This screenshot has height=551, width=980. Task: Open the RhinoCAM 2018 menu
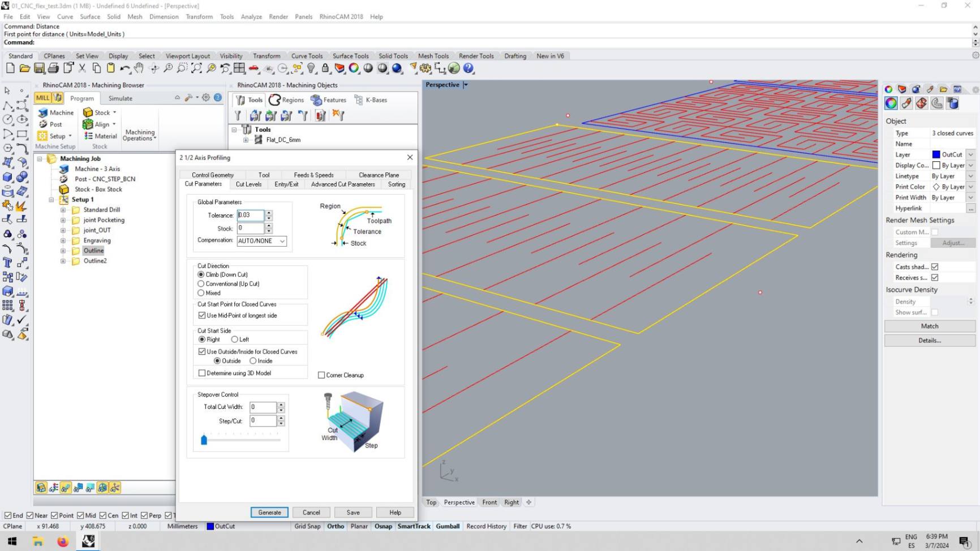pyautogui.click(x=341, y=16)
